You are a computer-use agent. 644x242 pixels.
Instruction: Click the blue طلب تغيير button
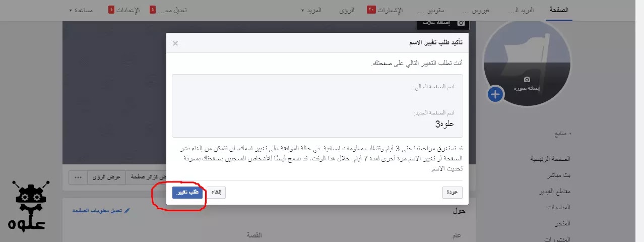pos(187,193)
